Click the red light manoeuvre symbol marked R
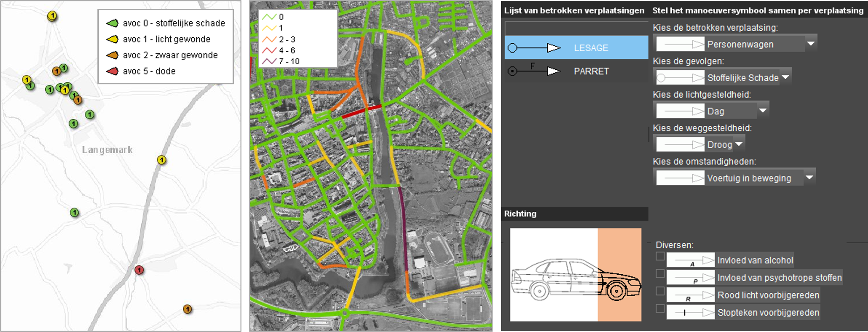Screen dimensions: 868x332 pos(690,295)
